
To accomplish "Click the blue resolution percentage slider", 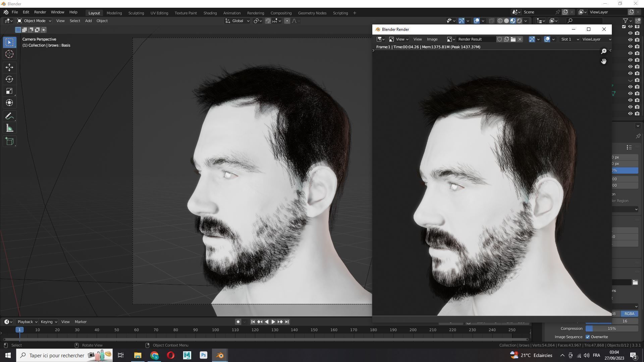I will (625, 170).
